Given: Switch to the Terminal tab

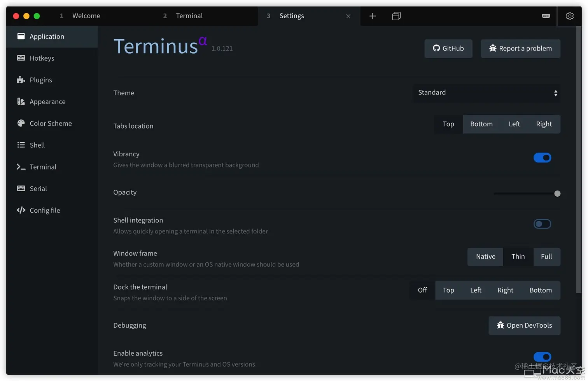Looking at the screenshot, I should coord(206,16).
